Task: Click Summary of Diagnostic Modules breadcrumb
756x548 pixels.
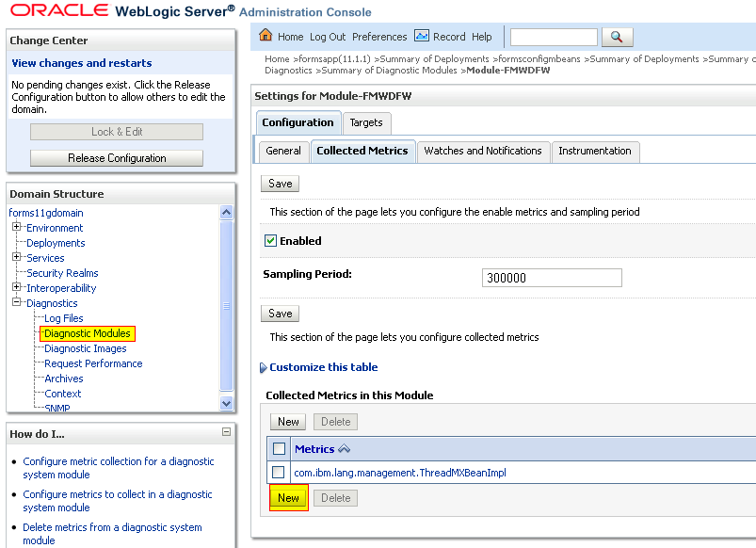Action: click(x=389, y=71)
